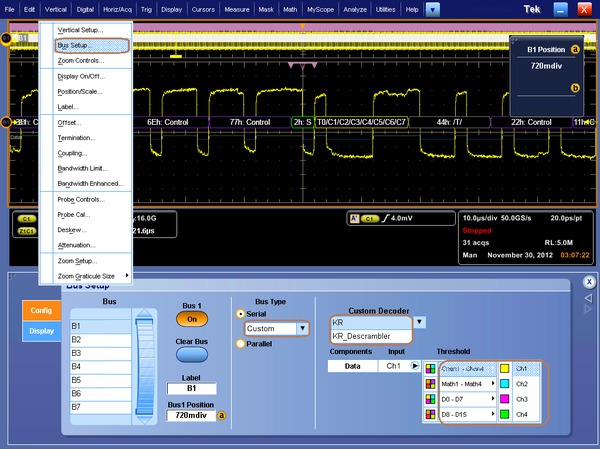Expand the Math1 - Math4 source submenu

463,383
